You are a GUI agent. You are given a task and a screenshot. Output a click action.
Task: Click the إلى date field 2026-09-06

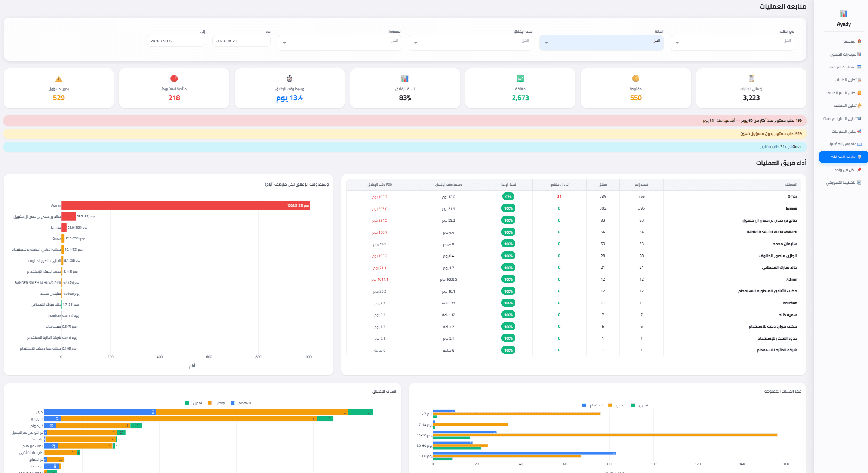click(x=176, y=41)
